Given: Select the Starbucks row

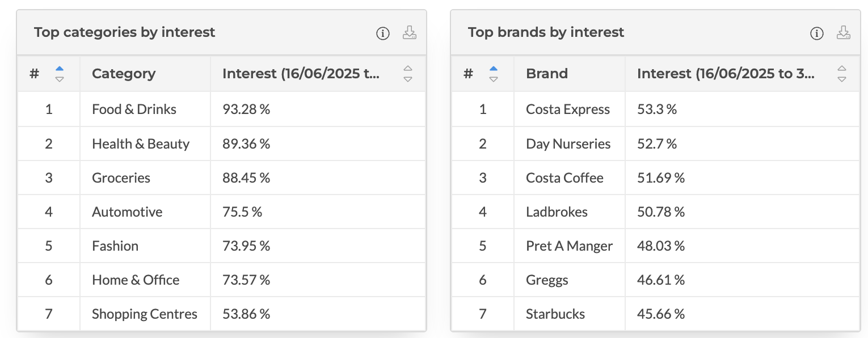Looking at the screenshot, I should tap(555, 314).
